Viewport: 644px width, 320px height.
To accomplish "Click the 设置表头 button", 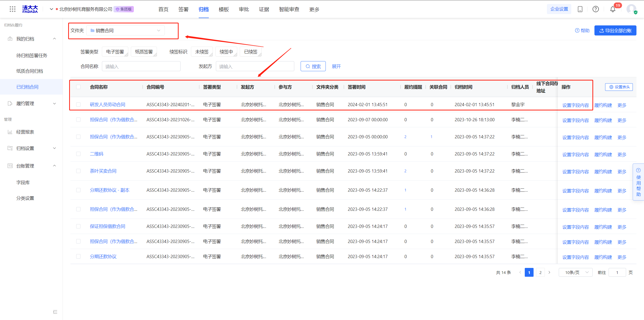I will coord(619,87).
